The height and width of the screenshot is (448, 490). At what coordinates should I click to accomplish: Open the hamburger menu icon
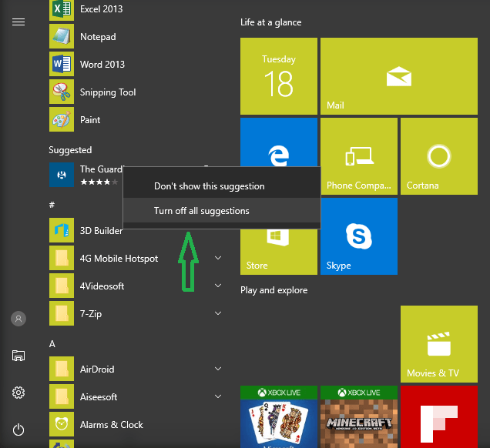[x=18, y=22]
